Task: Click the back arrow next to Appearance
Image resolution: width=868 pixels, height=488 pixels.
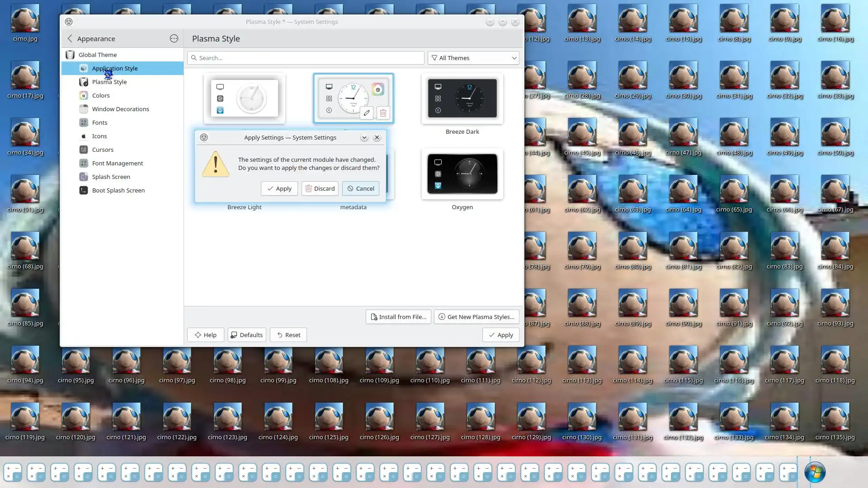Action: (70, 39)
